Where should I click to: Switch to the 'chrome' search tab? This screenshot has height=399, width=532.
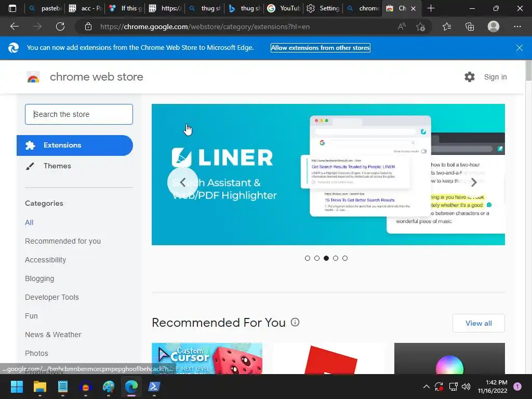click(363, 8)
